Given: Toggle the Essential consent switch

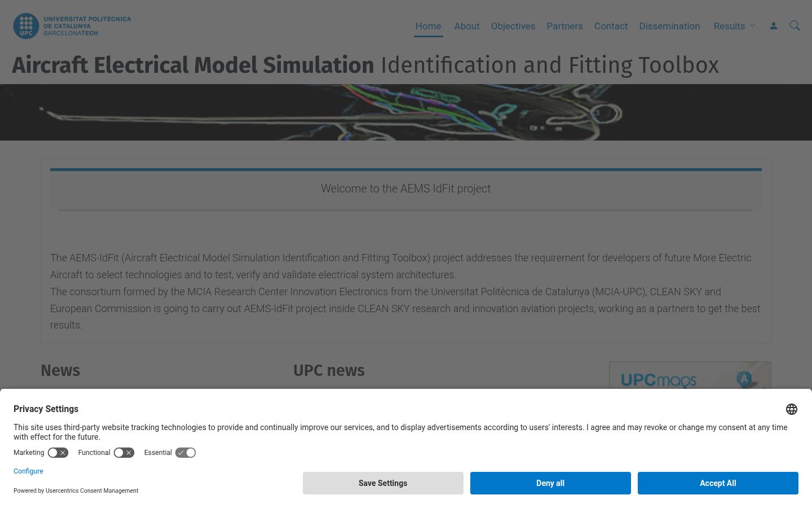Looking at the screenshot, I should (186, 453).
